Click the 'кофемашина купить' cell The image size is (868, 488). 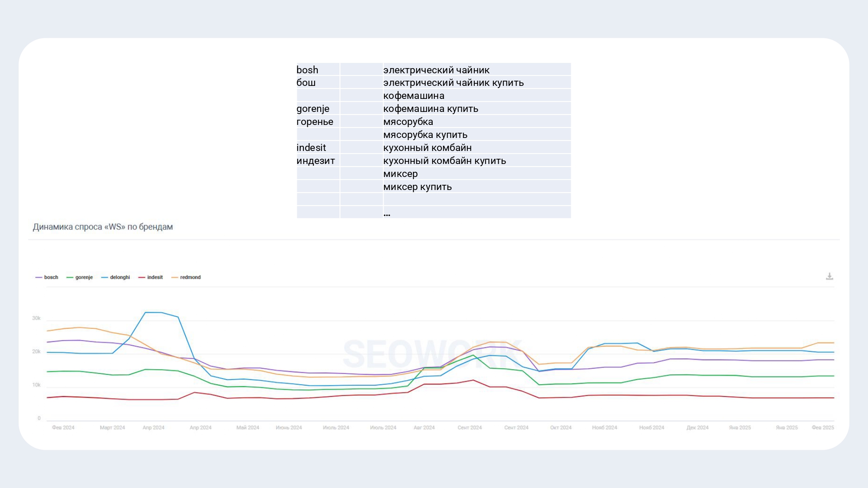[x=477, y=108]
